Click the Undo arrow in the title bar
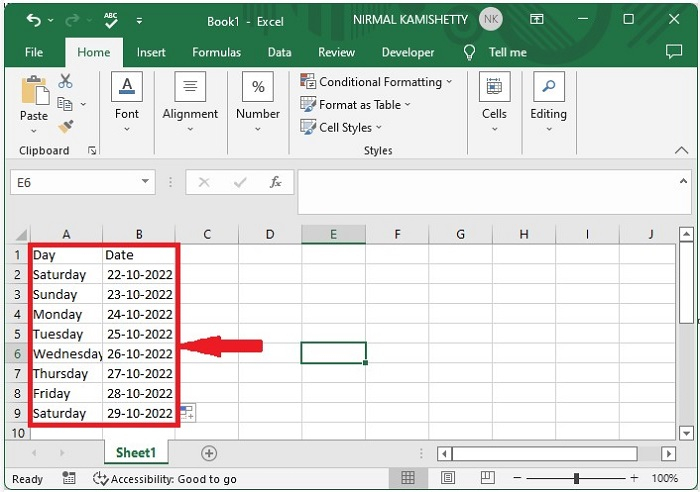This screenshot has width=700, height=492. point(34,20)
